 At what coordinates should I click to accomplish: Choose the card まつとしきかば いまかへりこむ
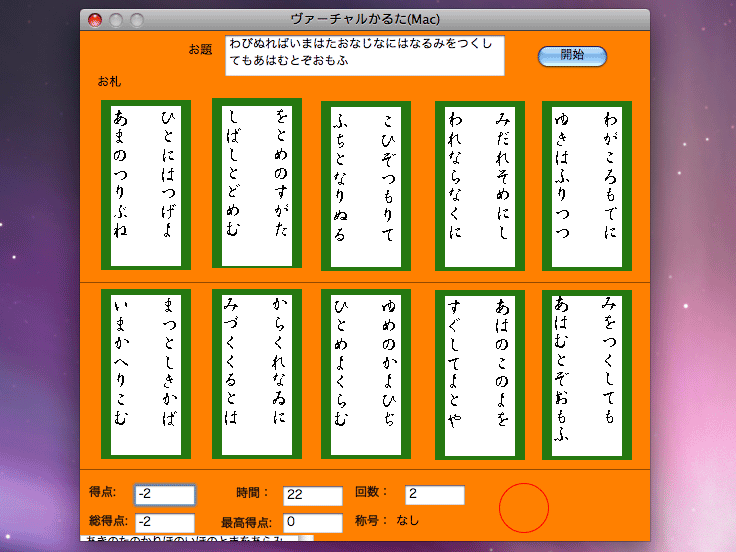coord(146,374)
